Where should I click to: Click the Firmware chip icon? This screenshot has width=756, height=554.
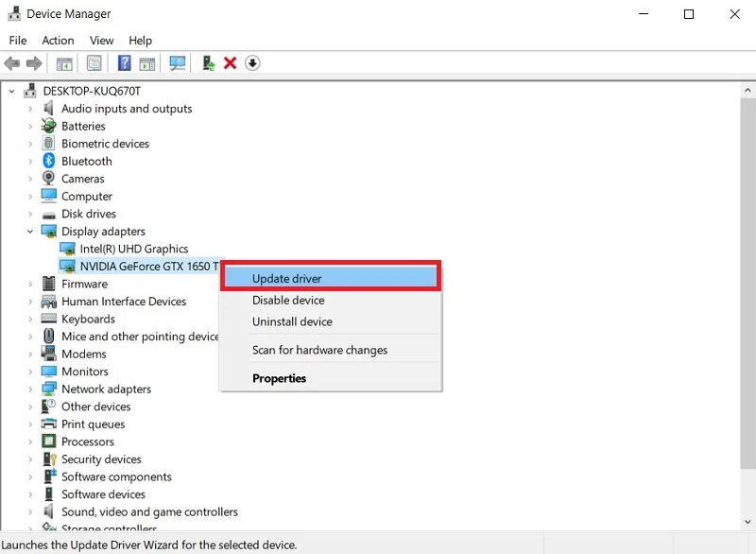[49, 284]
